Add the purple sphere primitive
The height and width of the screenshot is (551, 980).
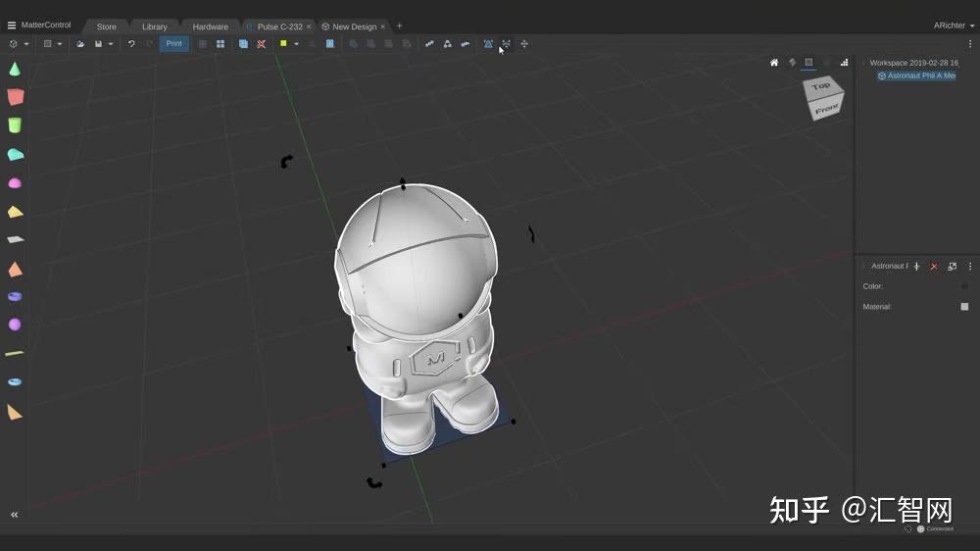(x=15, y=324)
